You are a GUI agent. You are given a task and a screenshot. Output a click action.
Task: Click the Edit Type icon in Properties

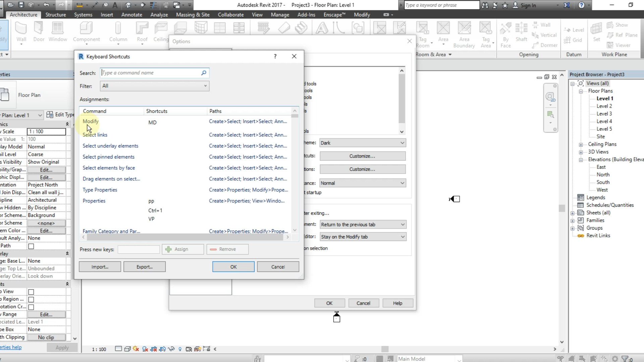click(50, 115)
